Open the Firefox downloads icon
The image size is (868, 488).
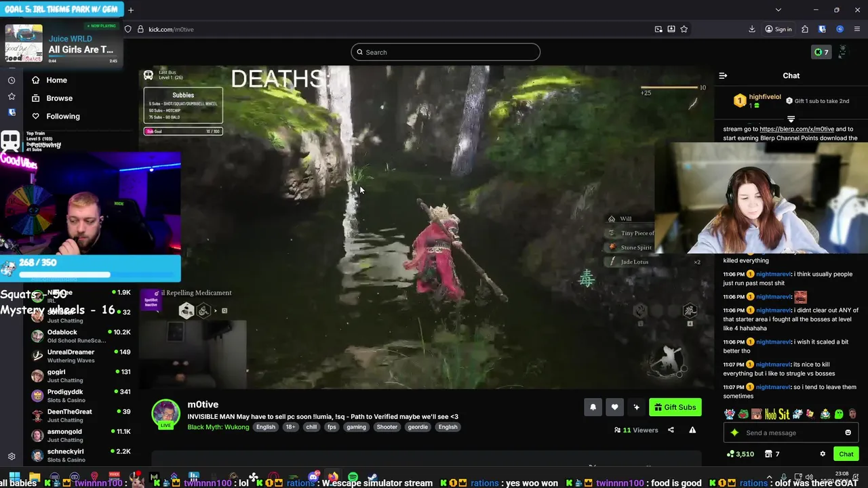coord(751,29)
